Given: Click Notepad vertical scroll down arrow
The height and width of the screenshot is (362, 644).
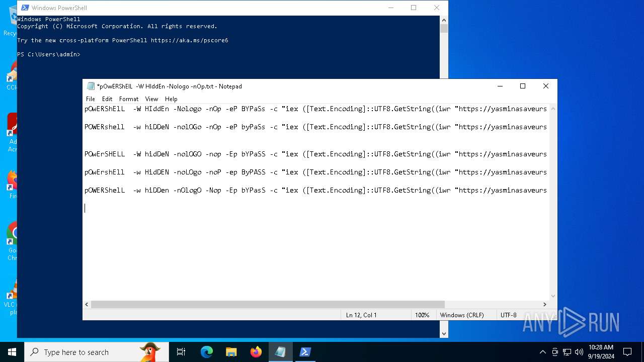Looking at the screenshot, I should coord(553,296).
